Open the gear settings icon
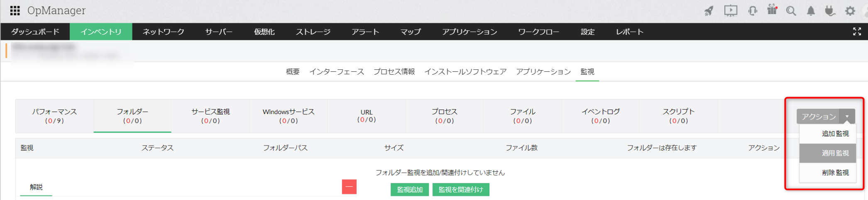This screenshot has height=200, width=868. [850, 11]
